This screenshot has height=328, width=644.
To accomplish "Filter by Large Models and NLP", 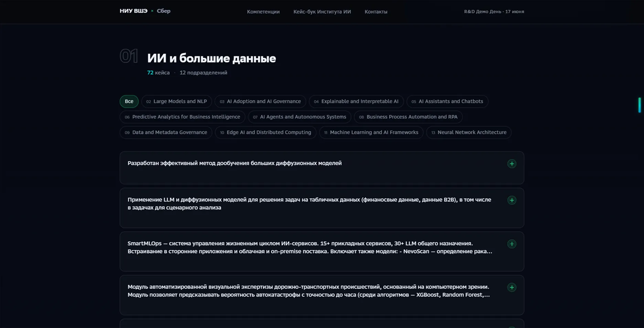I will [176, 101].
